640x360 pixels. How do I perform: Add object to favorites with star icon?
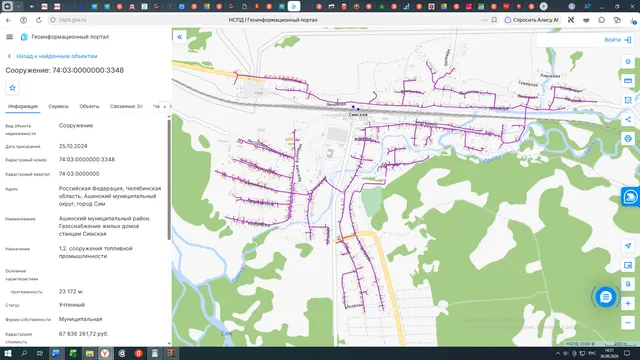click(x=12, y=88)
